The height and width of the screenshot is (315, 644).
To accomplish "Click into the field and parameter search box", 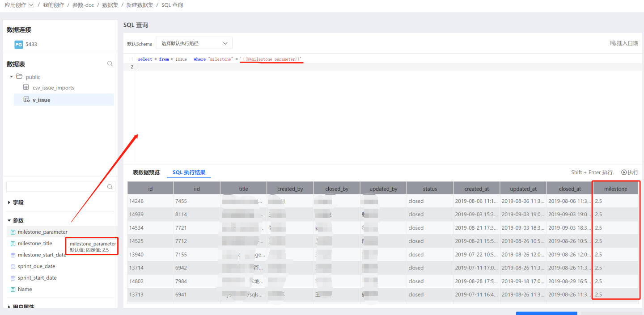I will [x=56, y=187].
